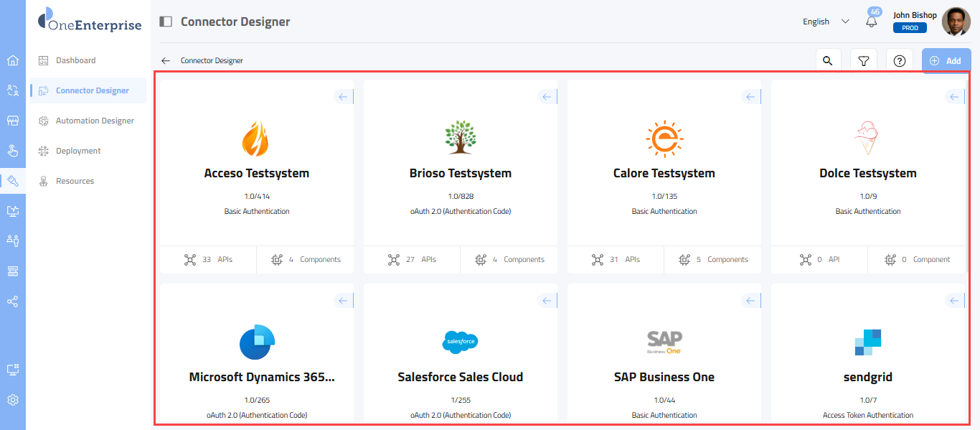This screenshot has height=430, width=980.
Task: Click the share icon in left rail
Action: pyautogui.click(x=13, y=302)
